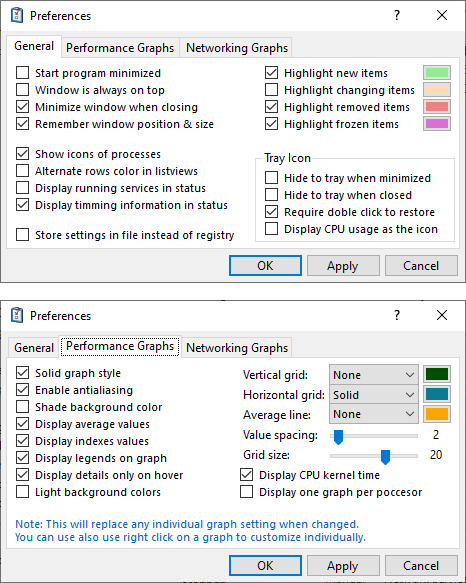Image resolution: width=466 pixels, height=583 pixels.
Task: Click the help question mark in upper Preferences dialog
Action: click(397, 15)
